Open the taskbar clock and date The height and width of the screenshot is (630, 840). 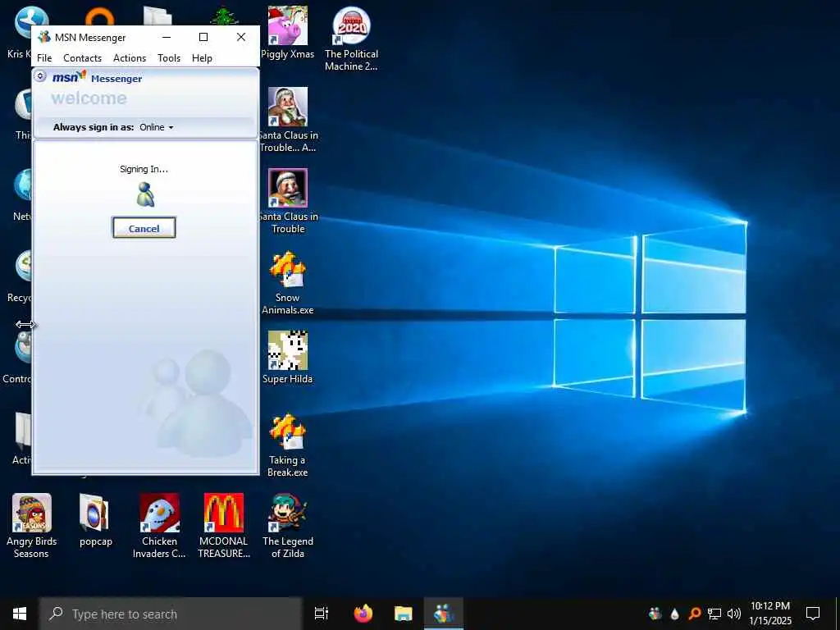pyautogui.click(x=769, y=614)
